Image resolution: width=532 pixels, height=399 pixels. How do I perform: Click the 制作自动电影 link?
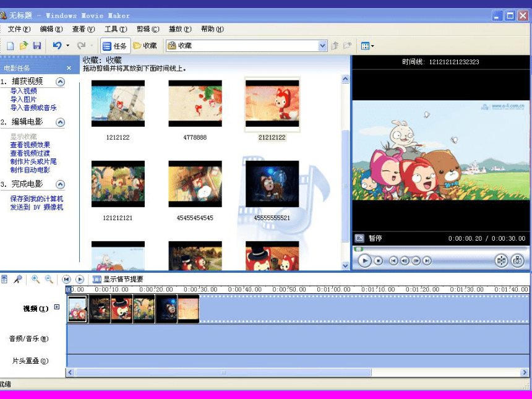30,170
